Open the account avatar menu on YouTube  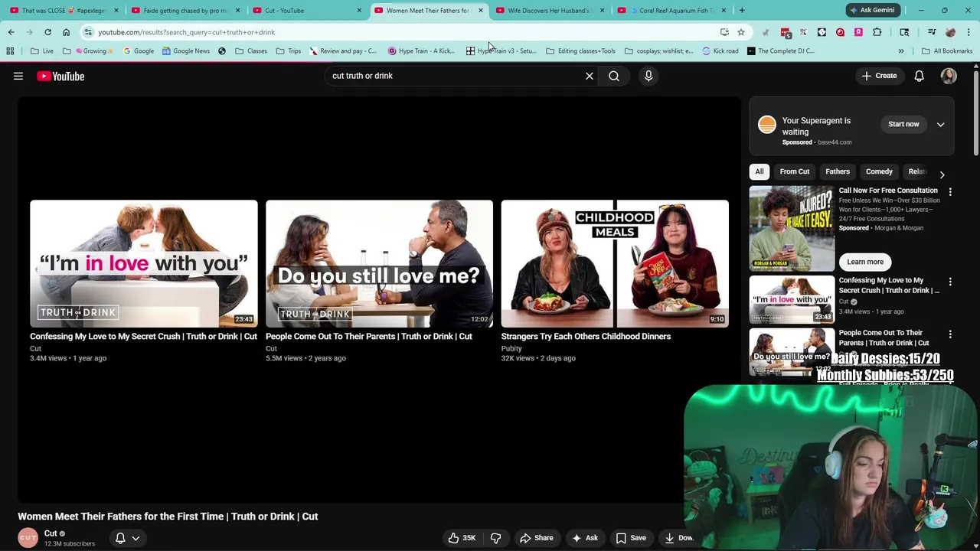click(949, 76)
